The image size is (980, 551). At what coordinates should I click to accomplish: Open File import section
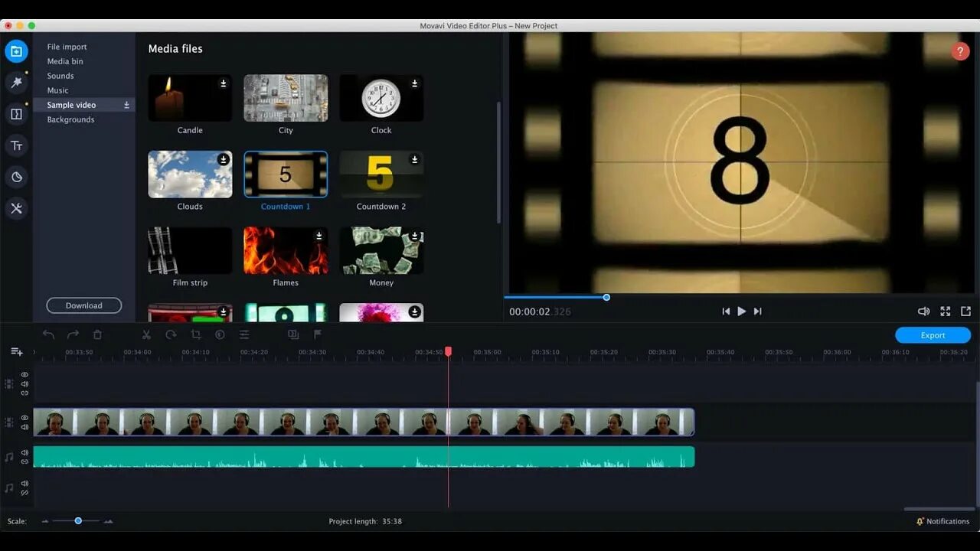[x=67, y=47]
